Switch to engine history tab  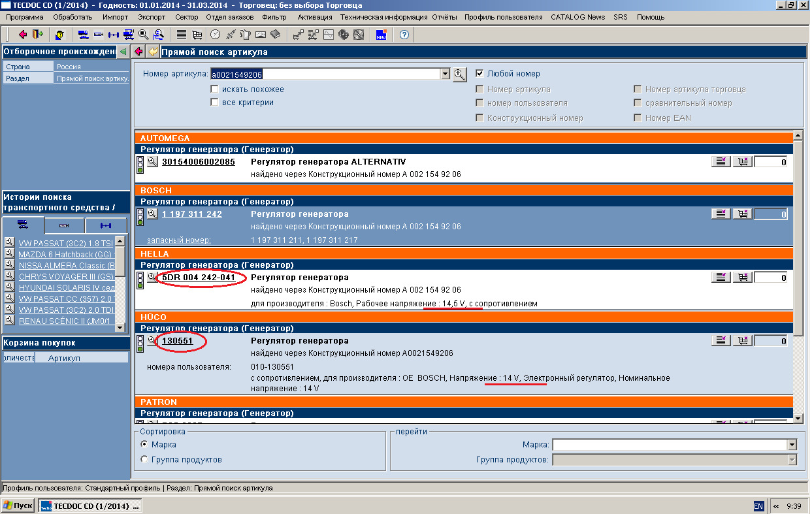pyautogui.click(x=64, y=225)
